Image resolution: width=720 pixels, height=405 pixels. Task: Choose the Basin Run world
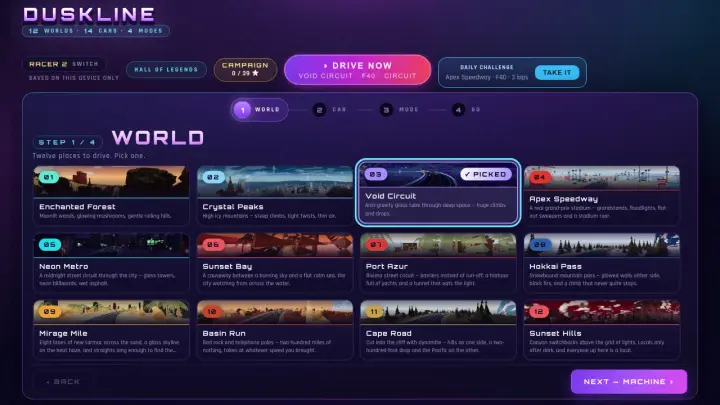pos(275,329)
